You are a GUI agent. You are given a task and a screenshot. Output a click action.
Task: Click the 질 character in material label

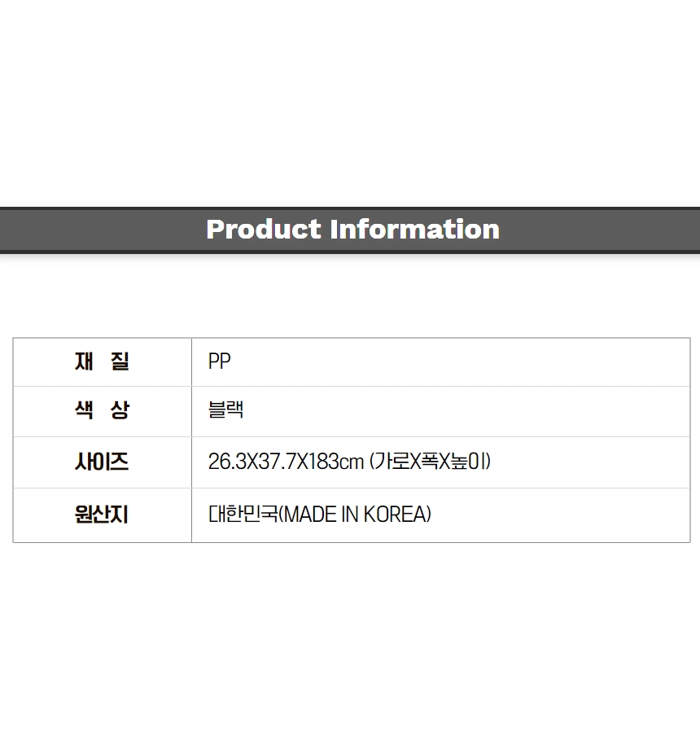point(120,361)
